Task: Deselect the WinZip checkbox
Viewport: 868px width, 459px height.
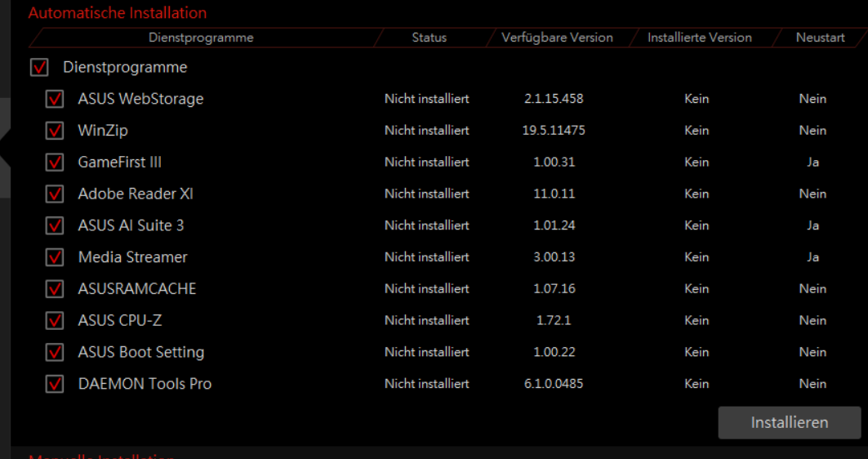Action: [x=54, y=131]
